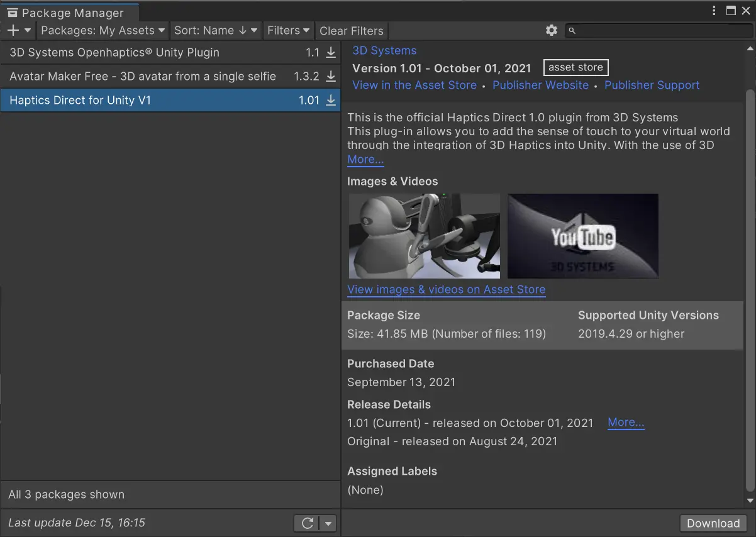
Task: Click version number 1.1 of Openhaptics plugin
Action: tap(313, 53)
